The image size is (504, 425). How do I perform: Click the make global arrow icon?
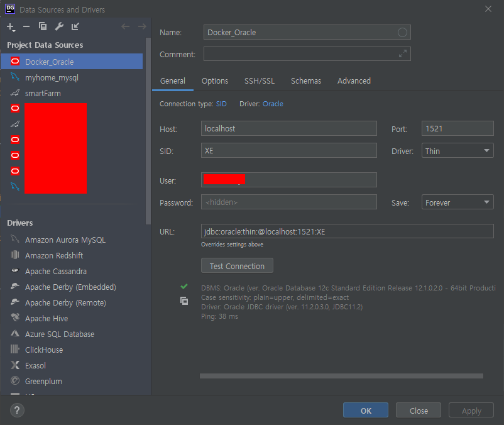[75, 26]
